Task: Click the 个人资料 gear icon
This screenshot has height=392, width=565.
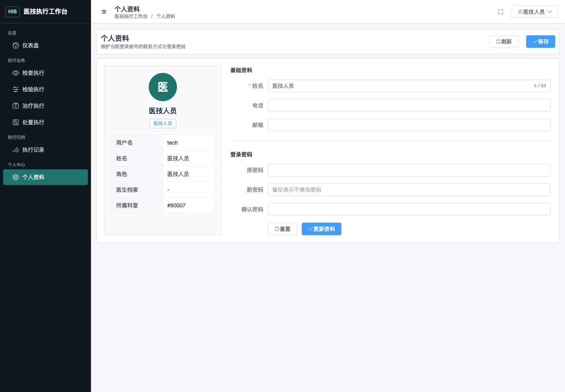Action: pos(16,177)
